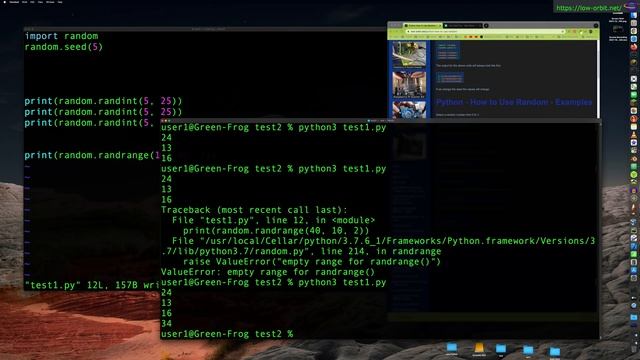
Task: Open a new browser tab with plus button
Action: pyautogui.click(x=486, y=25)
